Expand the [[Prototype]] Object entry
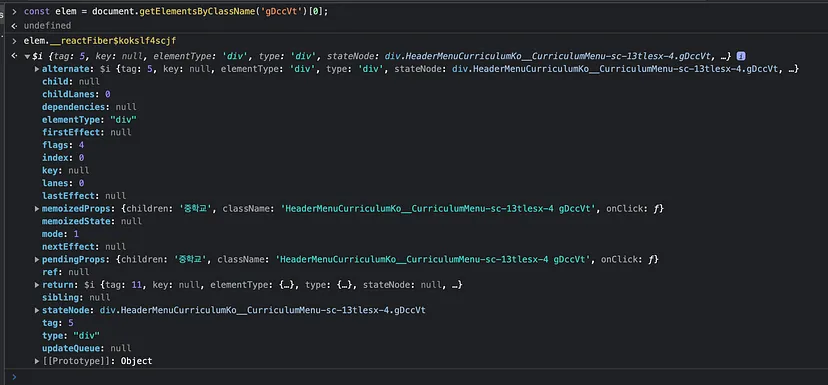Screen dimensions: 828x385 pos(37,361)
